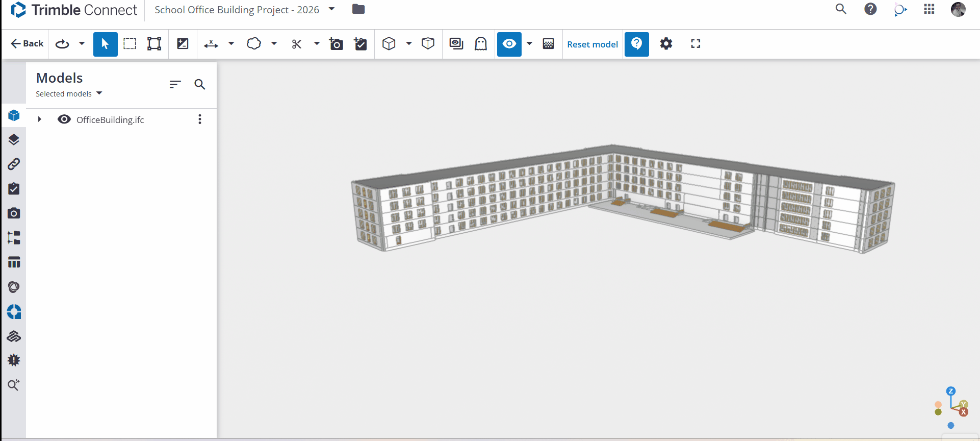The width and height of the screenshot is (980, 441).
Task: Open the apps grid menu
Action: point(929,9)
